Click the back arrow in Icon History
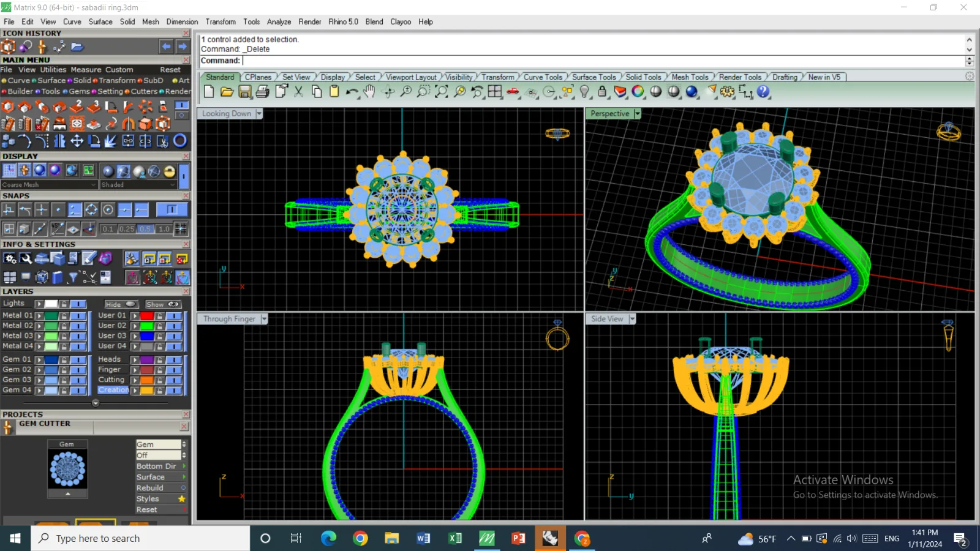The width and height of the screenshot is (980, 551). 167,47
